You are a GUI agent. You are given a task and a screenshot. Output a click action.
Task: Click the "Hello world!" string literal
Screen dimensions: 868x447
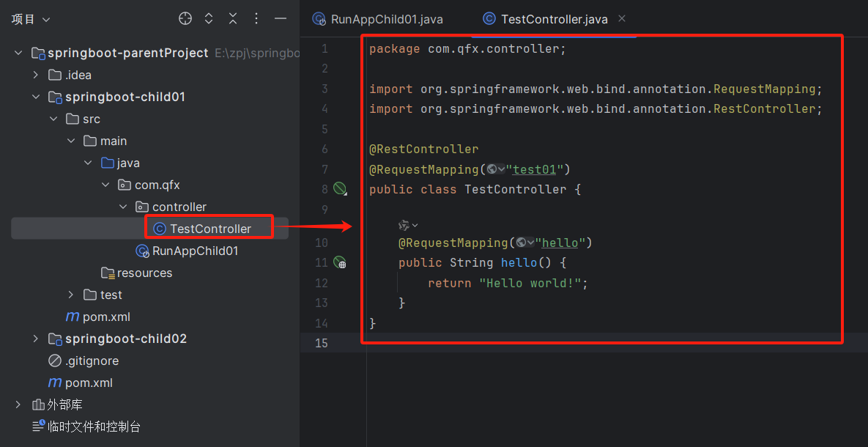(530, 283)
